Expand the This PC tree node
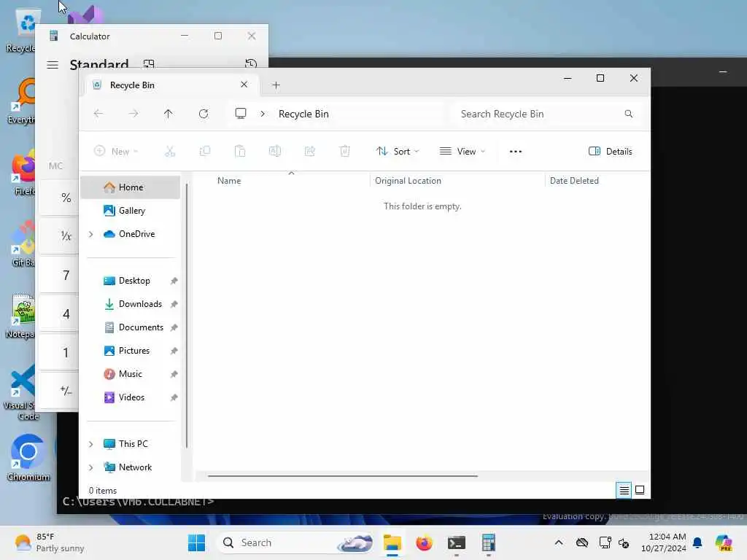Viewport: 747px width, 560px height. 91,444
